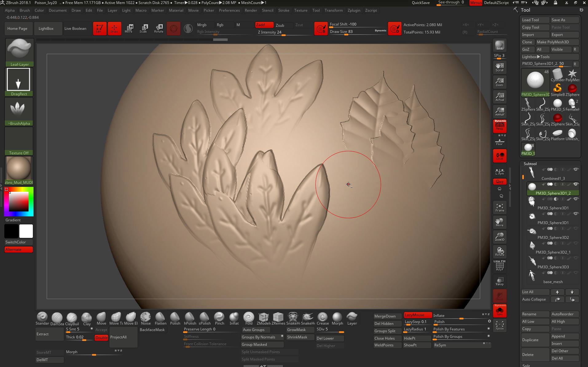This screenshot has height=367, width=588.
Task: Pick a color in the color picker
Action: click(18, 202)
